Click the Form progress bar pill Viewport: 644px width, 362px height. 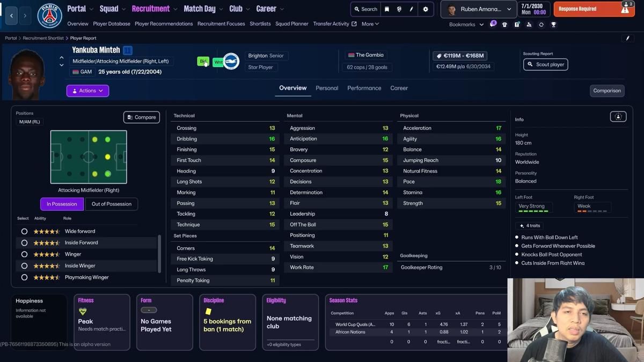149,309
